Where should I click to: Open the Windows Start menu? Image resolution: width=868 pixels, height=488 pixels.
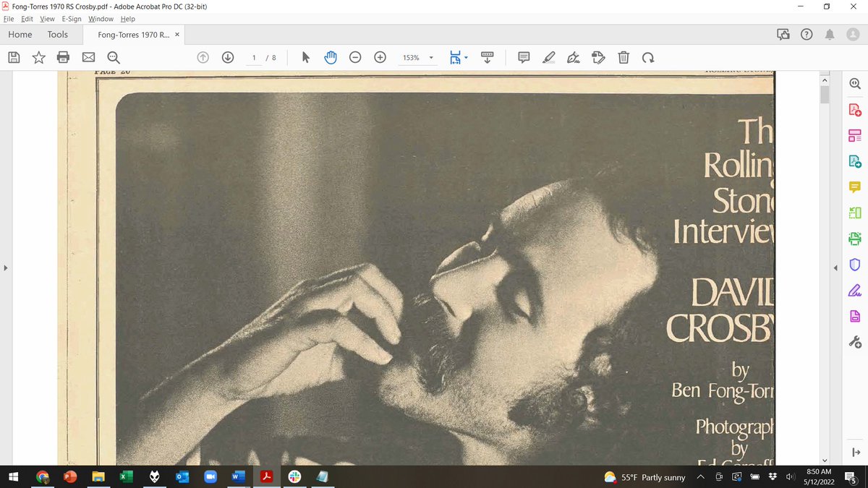[13, 477]
